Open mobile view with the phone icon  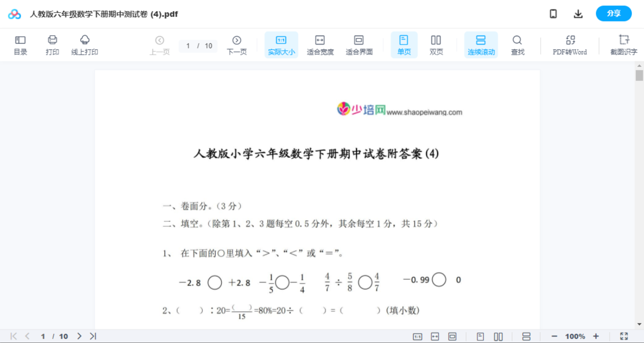coord(553,13)
